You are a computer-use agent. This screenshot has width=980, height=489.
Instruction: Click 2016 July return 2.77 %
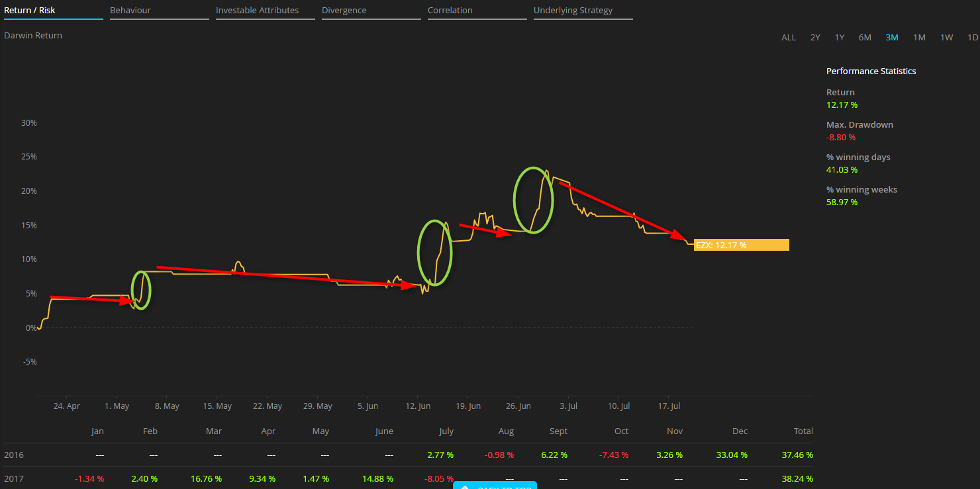coord(441,455)
